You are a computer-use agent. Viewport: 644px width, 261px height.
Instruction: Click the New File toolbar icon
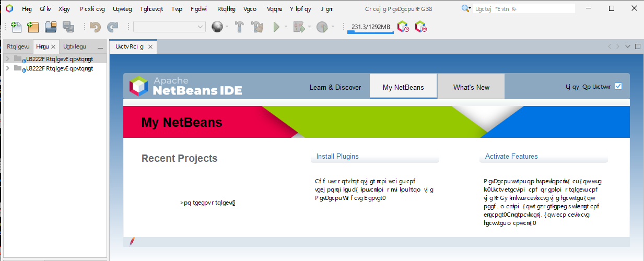pos(16,27)
